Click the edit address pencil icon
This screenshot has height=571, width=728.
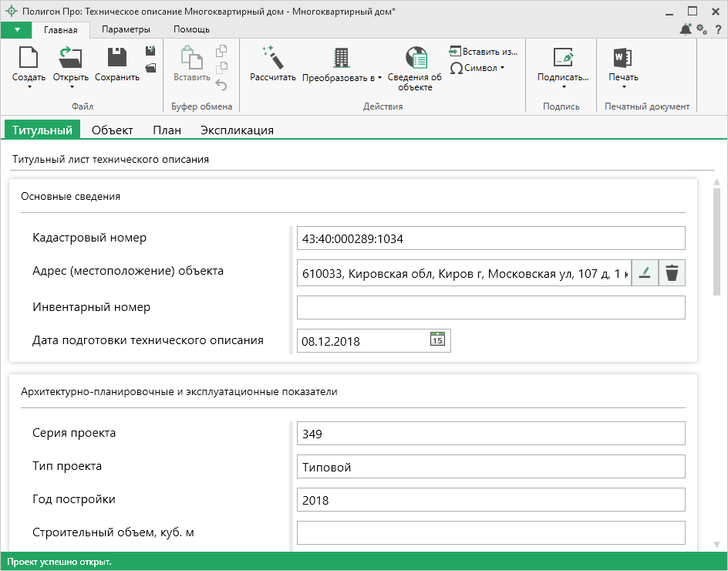[x=645, y=273]
